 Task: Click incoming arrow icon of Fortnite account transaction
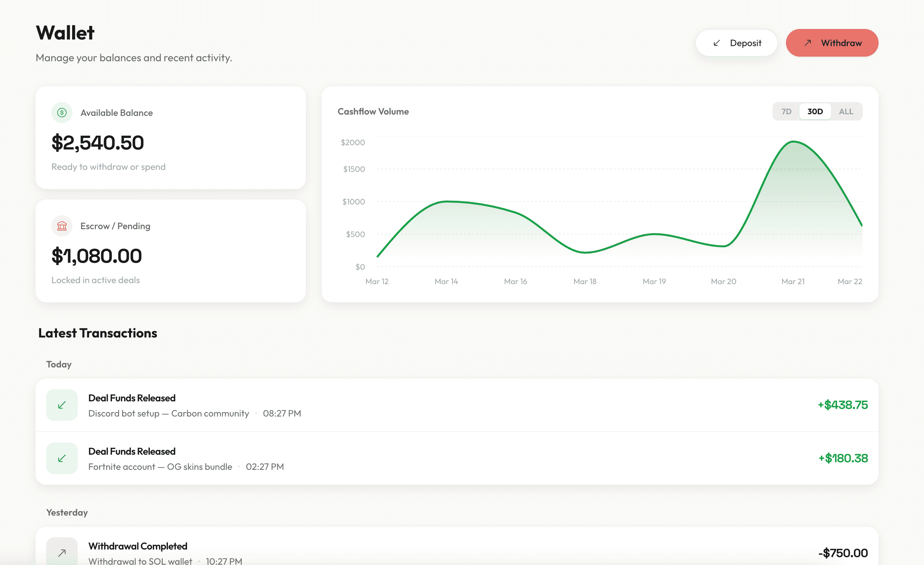62,458
